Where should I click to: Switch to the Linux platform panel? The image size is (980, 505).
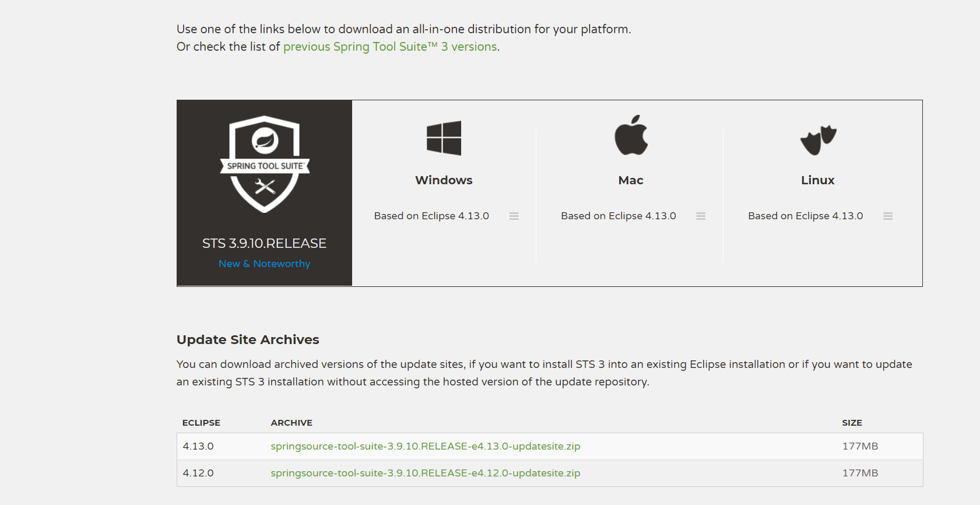(818, 180)
